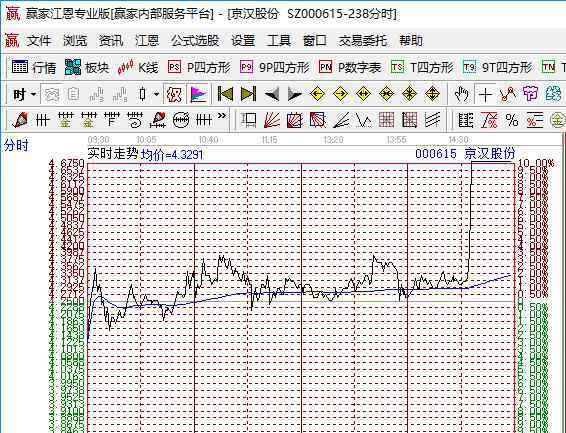Click the yellow diamond vertical-arrows icon
566x433 pixels.
point(432,95)
